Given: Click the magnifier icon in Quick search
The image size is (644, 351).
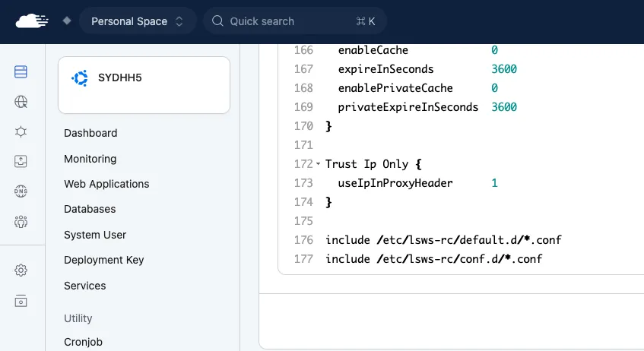Looking at the screenshot, I should coord(217,21).
